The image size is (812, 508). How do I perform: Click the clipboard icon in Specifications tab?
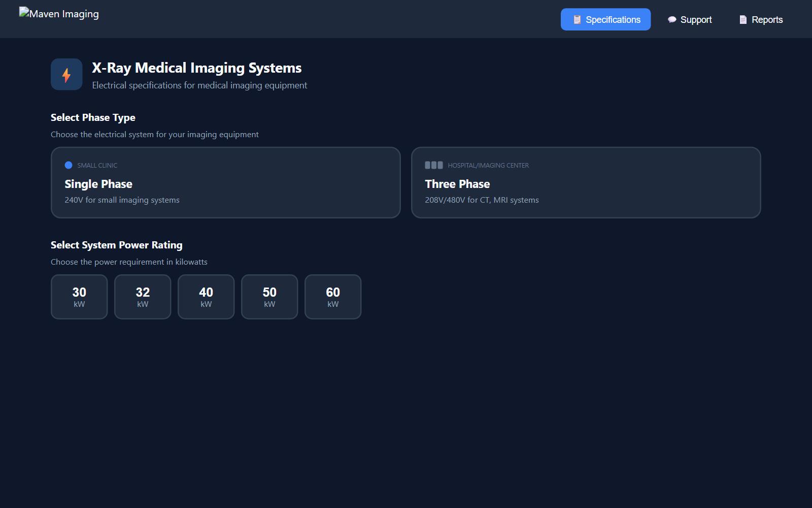coord(577,20)
